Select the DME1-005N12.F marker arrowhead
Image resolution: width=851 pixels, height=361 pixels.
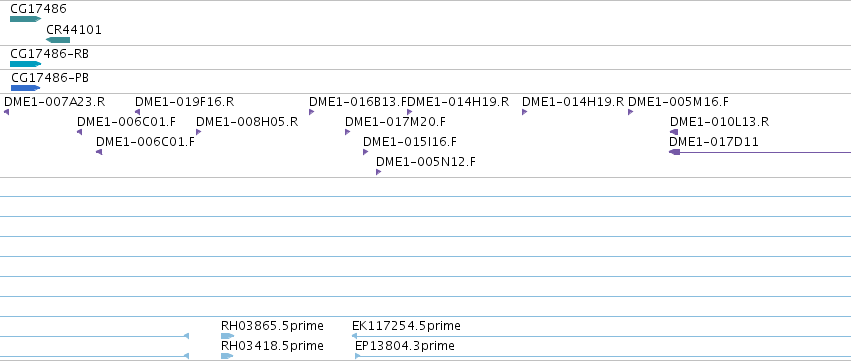tap(378, 172)
